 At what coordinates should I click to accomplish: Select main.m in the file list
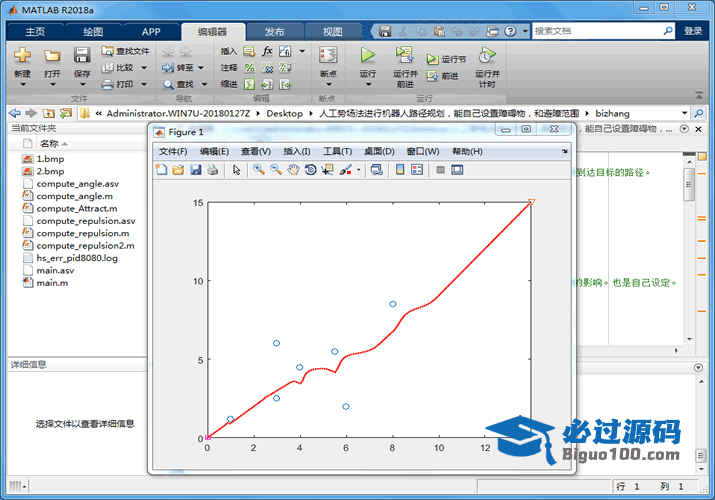(52, 283)
